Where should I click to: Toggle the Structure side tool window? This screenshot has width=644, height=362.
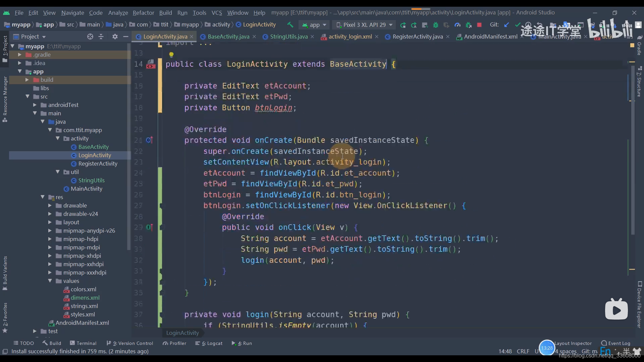639,81
